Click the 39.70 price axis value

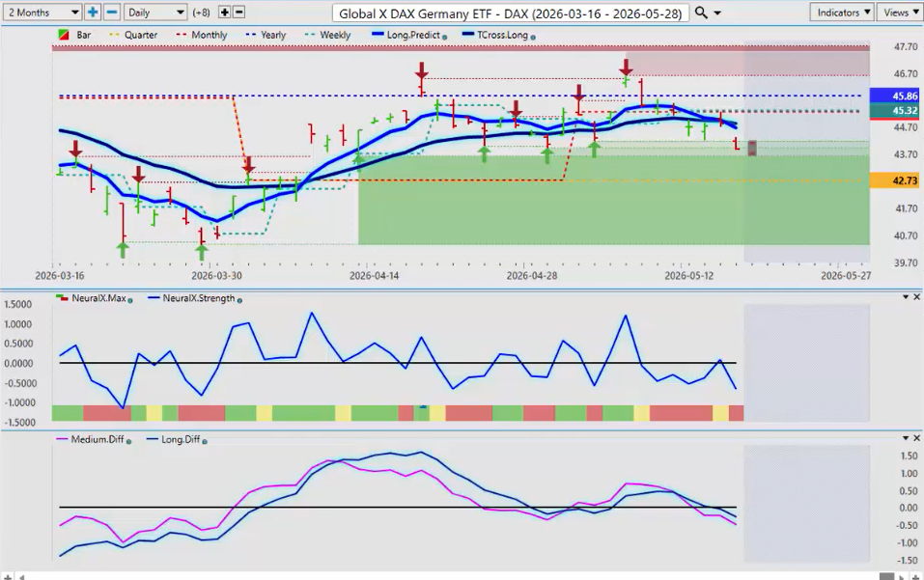pos(905,262)
